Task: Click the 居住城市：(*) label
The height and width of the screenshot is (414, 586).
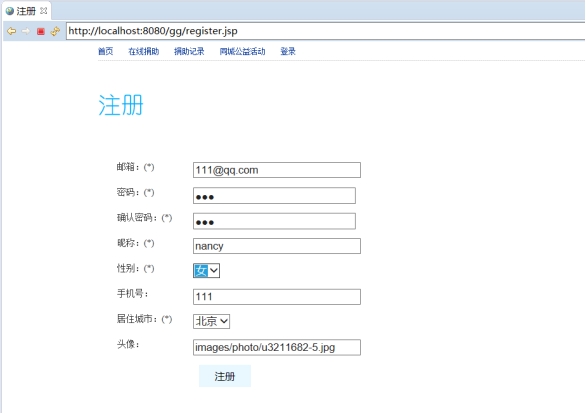Action: pyautogui.click(x=144, y=319)
